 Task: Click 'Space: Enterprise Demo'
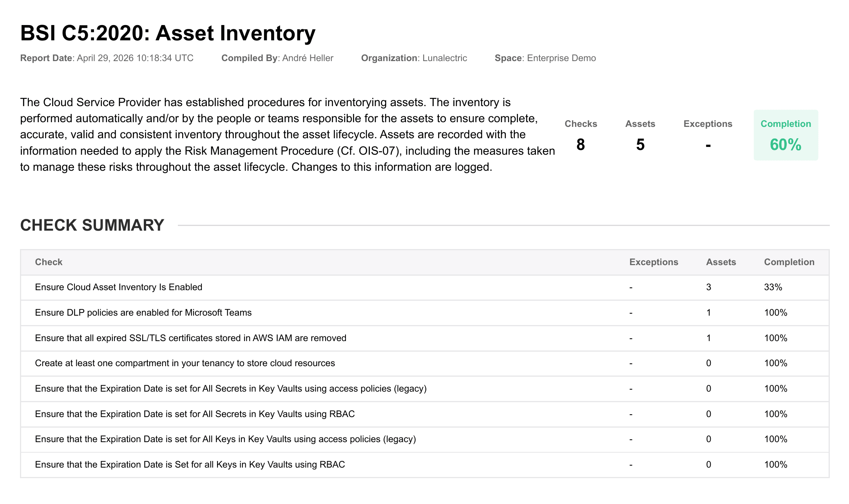click(x=545, y=58)
